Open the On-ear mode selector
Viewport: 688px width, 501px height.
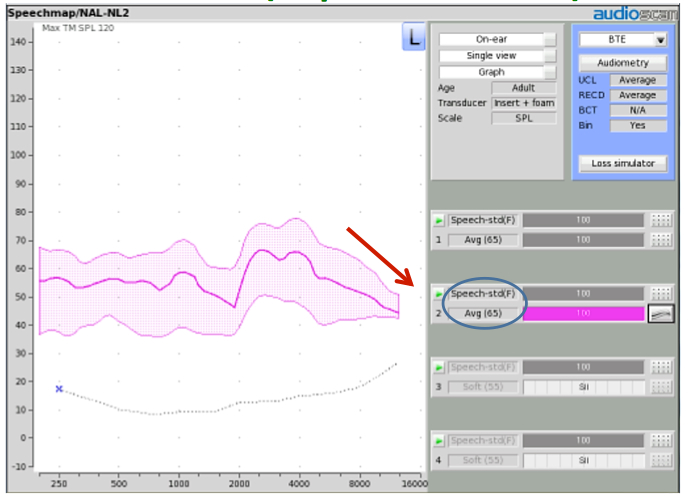pos(498,39)
